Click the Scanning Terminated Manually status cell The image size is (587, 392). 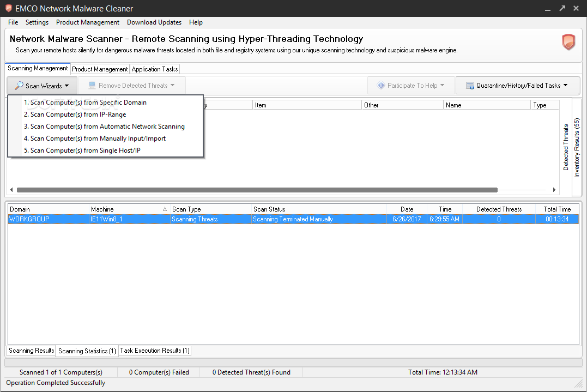319,219
